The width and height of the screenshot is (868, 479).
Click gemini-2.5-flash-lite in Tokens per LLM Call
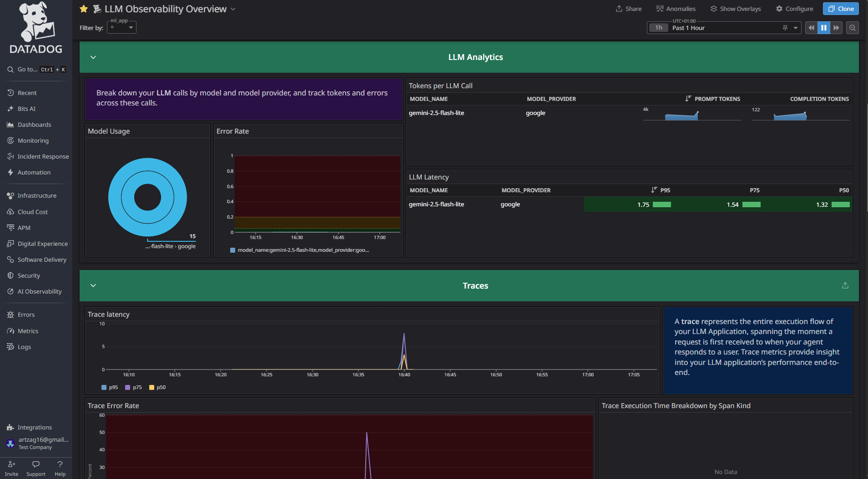click(x=436, y=113)
